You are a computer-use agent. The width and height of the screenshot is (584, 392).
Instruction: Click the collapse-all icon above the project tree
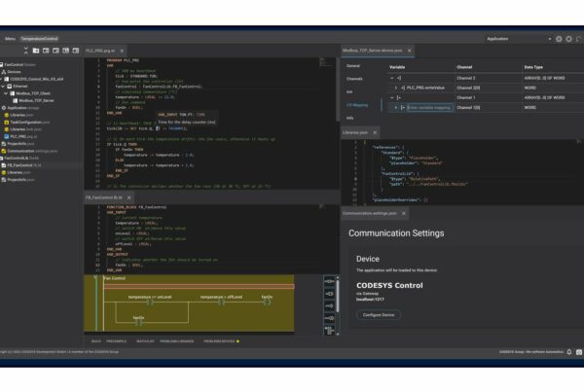coord(25,51)
